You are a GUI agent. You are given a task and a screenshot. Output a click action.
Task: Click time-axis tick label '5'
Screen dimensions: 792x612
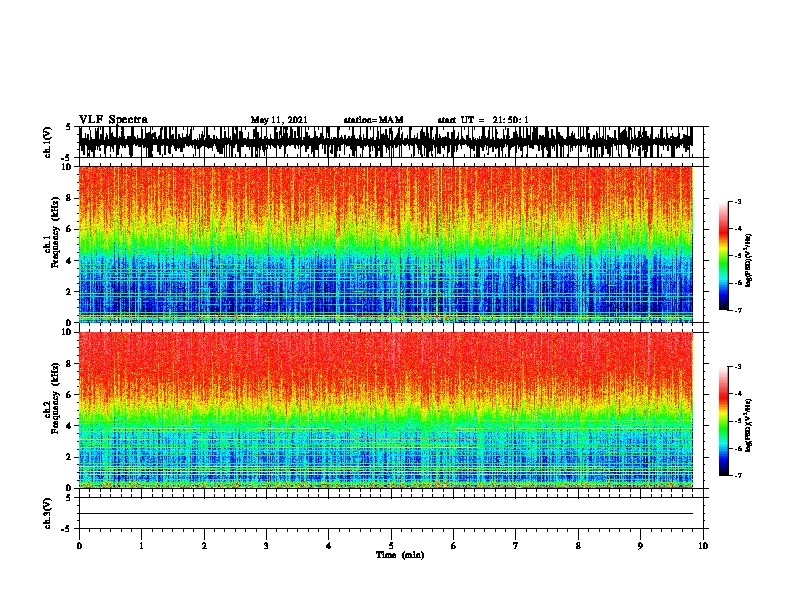[391, 546]
